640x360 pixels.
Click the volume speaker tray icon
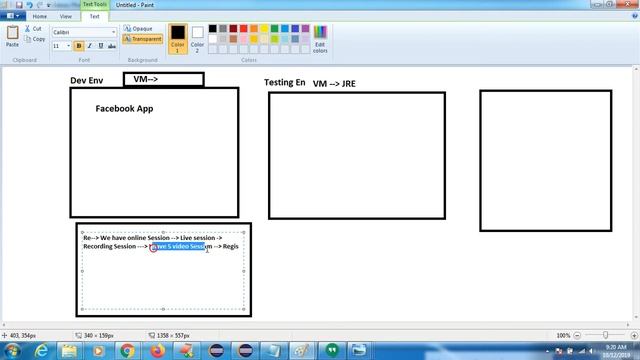click(x=591, y=351)
